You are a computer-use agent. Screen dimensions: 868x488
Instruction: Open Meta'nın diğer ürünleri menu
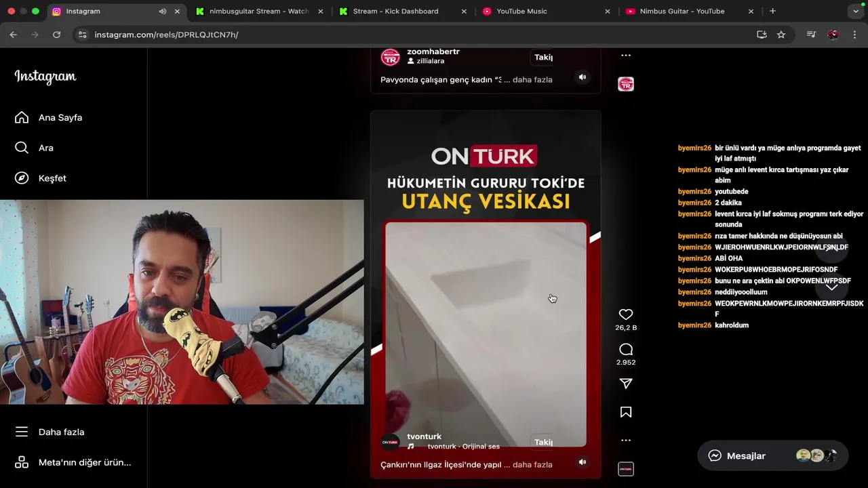tap(73, 462)
